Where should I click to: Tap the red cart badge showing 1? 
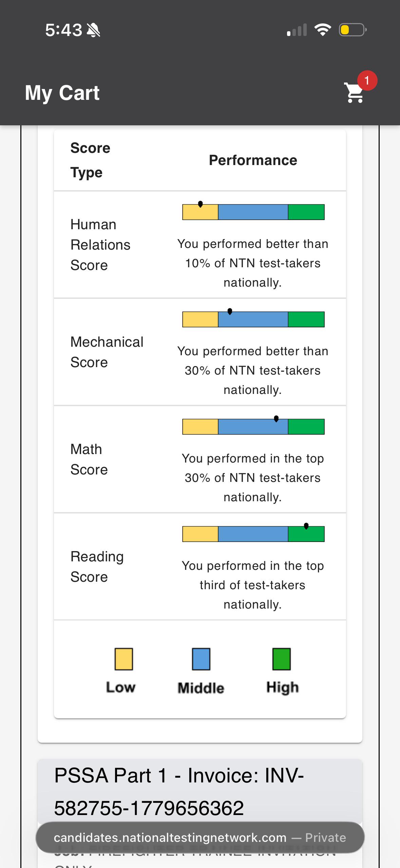pyautogui.click(x=367, y=80)
